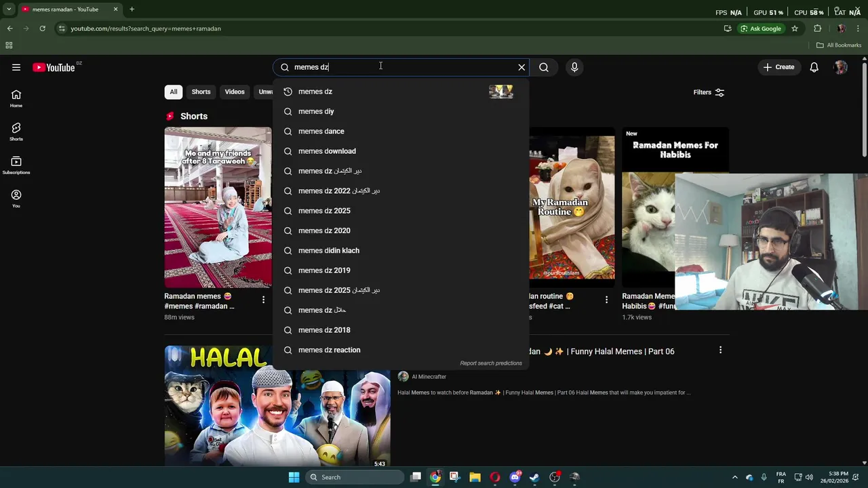Select the Videos filter chip
This screenshot has width=868, height=488.
pyautogui.click(x=235, y=92)
